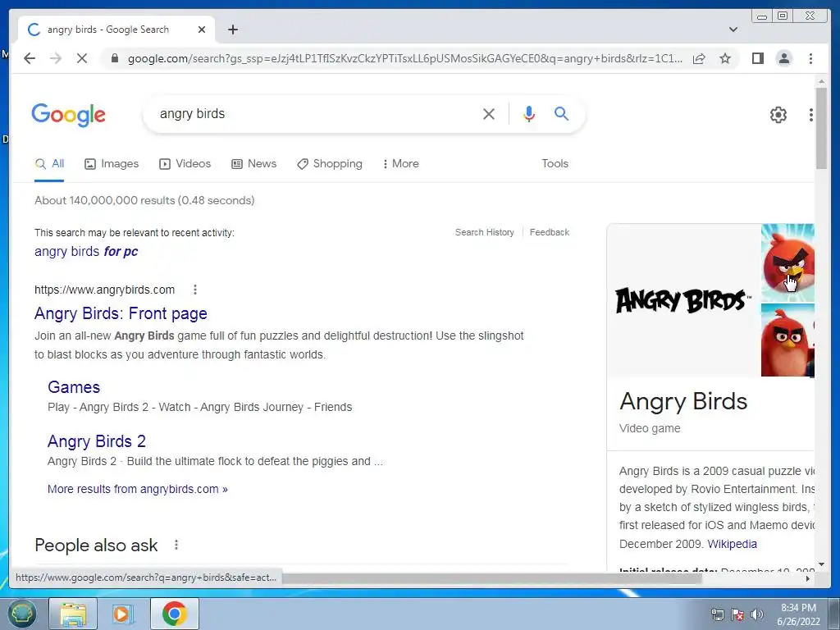Click the blue magnifier search button

(561, 113)
